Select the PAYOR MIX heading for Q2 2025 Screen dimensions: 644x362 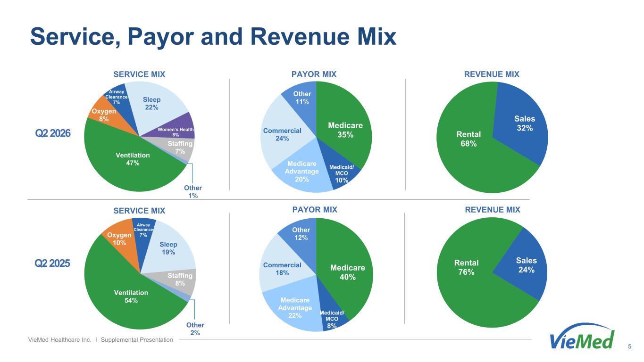click(315, 209)
